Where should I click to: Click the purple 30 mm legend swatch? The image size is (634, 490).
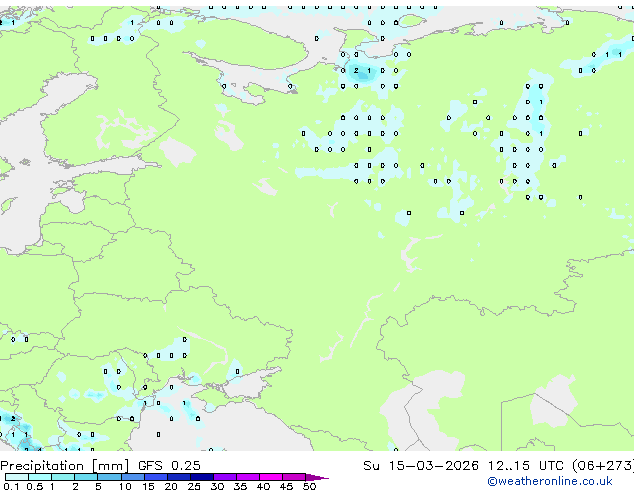(x=225, y=477)
